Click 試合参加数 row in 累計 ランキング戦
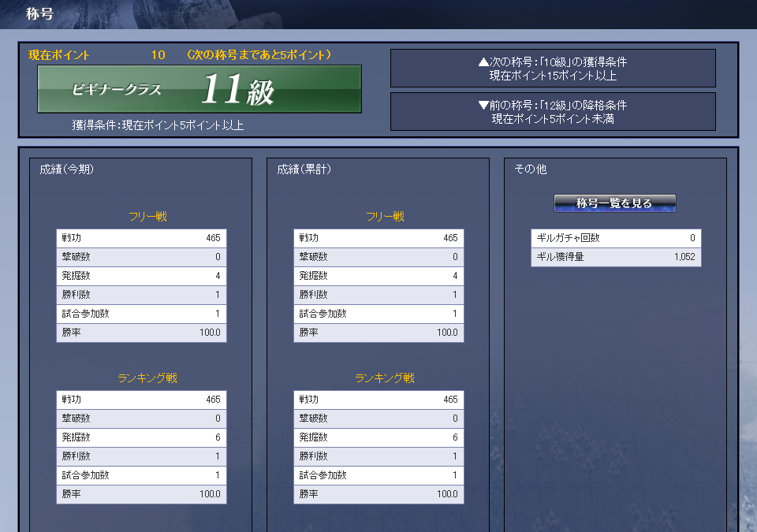The image size is (757, 532). tap(379, 475)
